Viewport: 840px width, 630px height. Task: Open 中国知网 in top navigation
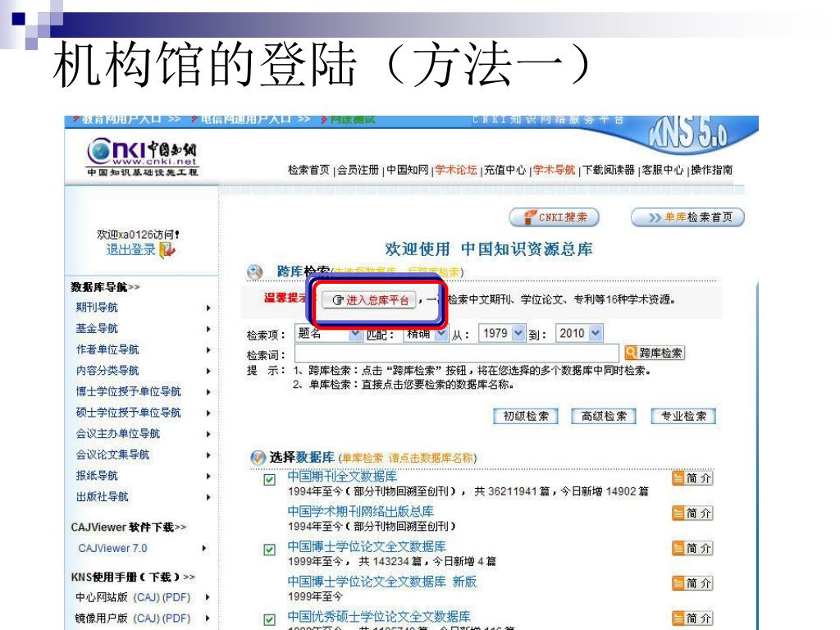408,170
